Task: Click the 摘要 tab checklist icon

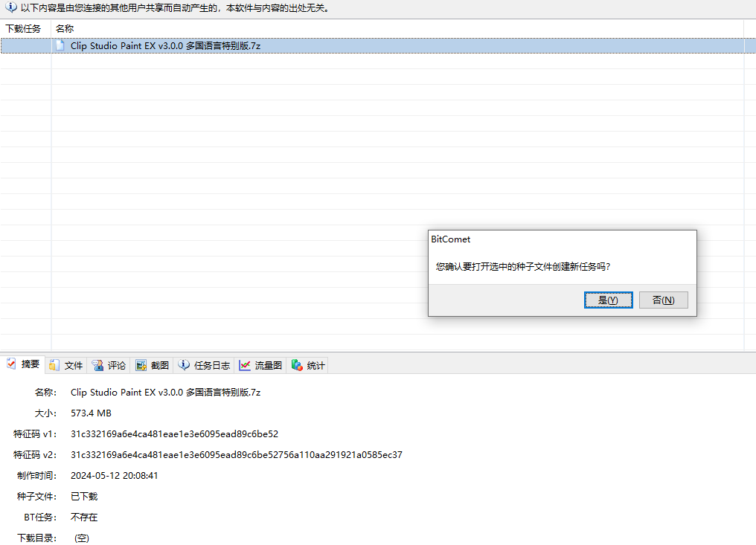Action: pos(11,364)
